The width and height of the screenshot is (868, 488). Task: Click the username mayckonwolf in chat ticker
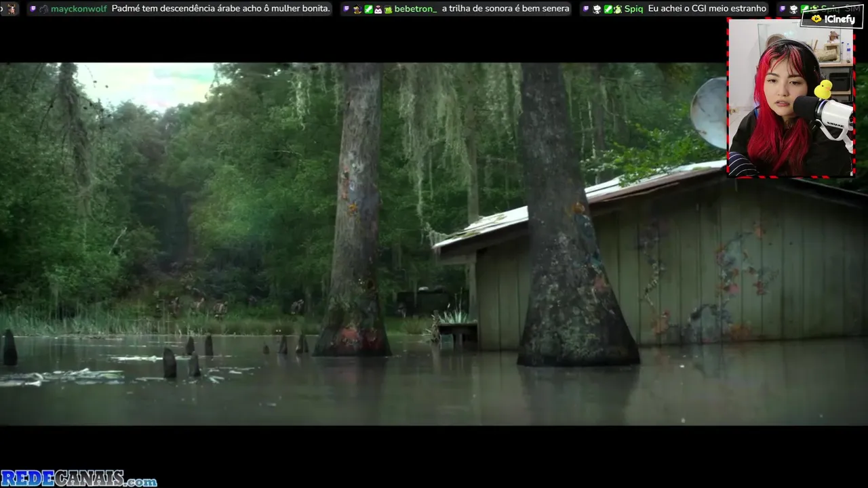point(79,9)
